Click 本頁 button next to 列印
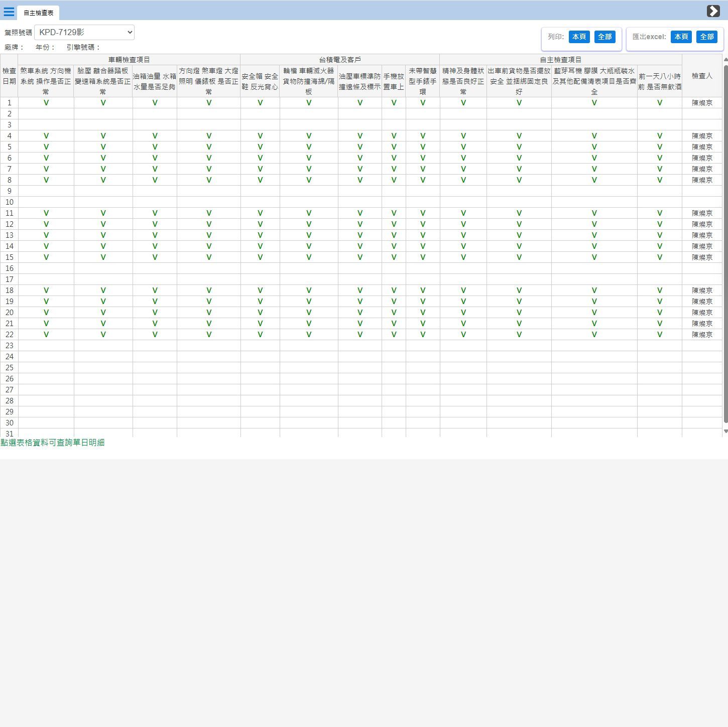The height and width of the screenshot is (727, 728). pyautogui.click(x=579, y=37)
